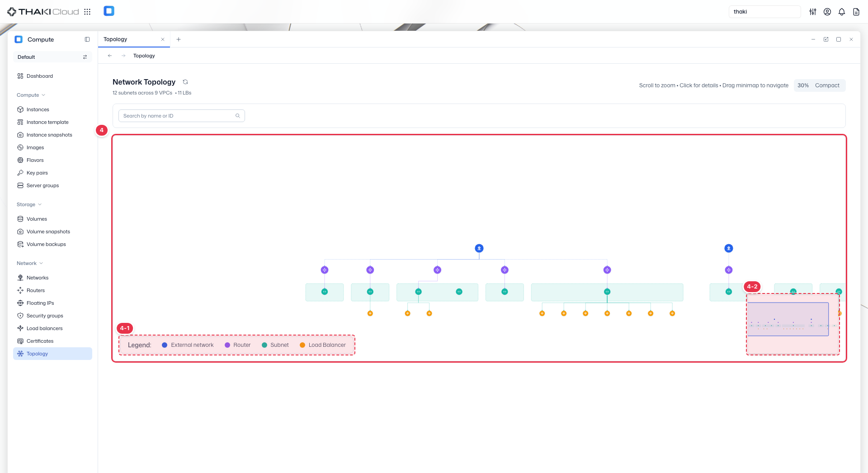Toggle Compact view mode
This screenshot has height=473, width=868.
827,85
